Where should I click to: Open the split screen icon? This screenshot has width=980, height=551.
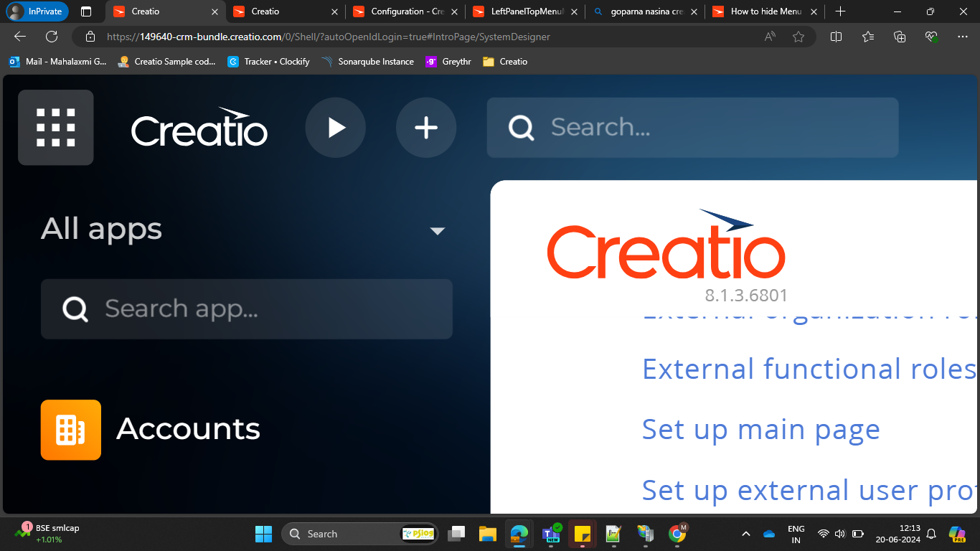tap(836, 37)
